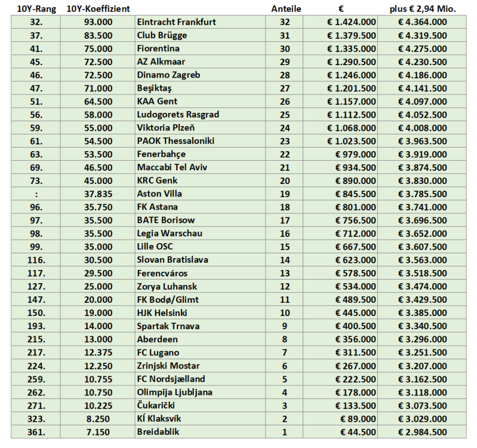
Task: Click the Eintracht Frankfurt team cell
Action: tap(176, 22)
